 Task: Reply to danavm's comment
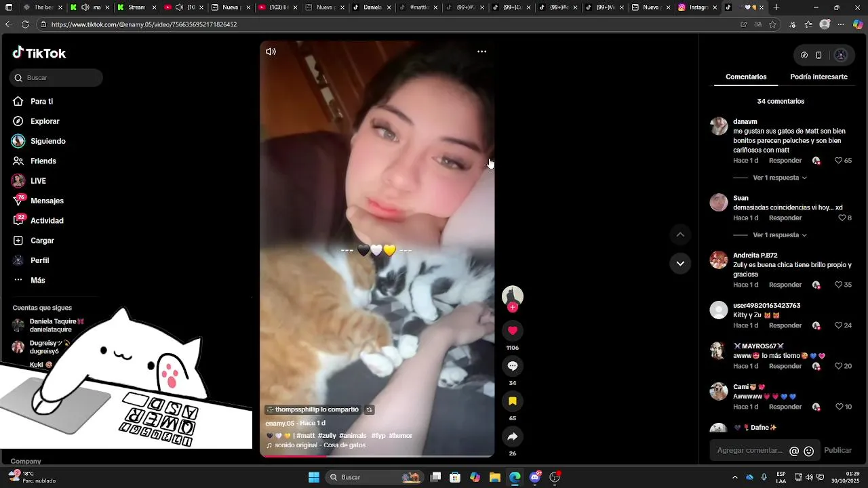[785, 161]
